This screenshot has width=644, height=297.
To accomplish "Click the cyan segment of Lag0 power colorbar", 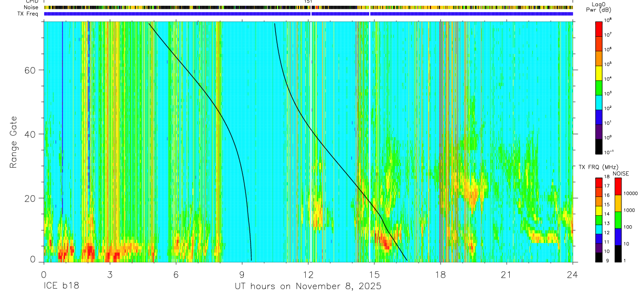I will (599, 102).
